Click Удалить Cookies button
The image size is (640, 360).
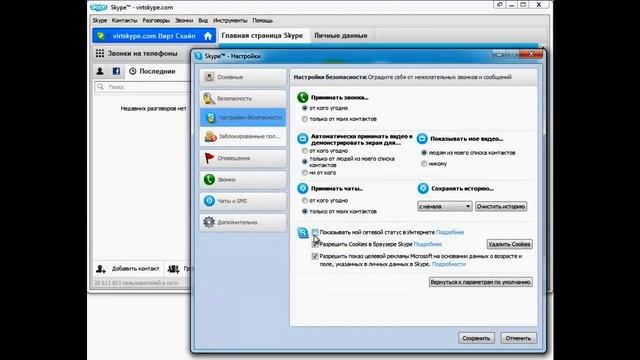click(x=509, y=244)
